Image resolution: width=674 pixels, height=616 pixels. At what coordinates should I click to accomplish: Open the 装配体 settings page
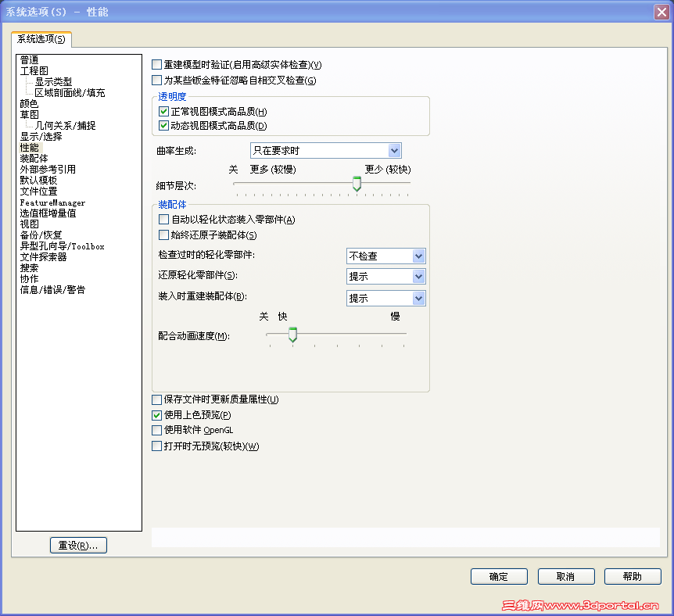(x=32, y=158)
